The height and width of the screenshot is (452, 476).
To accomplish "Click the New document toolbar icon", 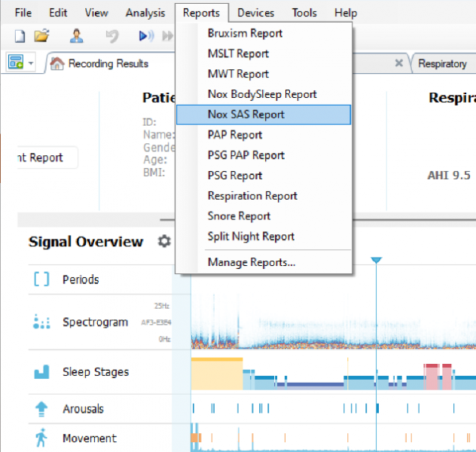I will (x=20, y=35).
